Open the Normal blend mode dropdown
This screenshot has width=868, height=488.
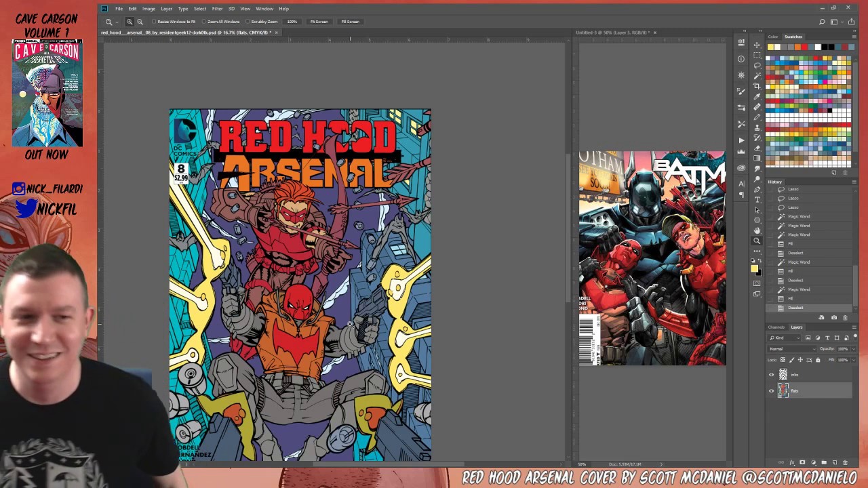(x=792, y=349)
